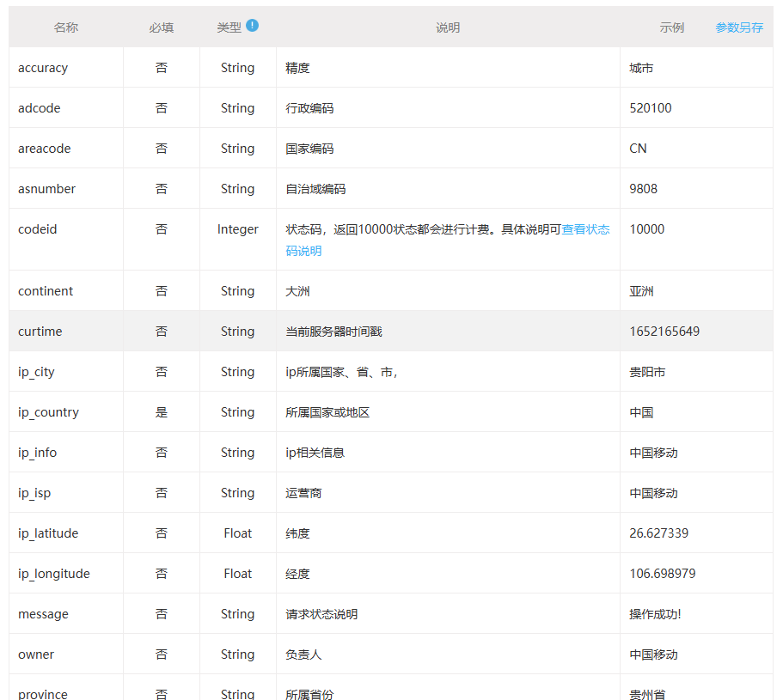Click the 类型 column header
The width and height of the screenshot is (783, 700).
pos(229,28)
